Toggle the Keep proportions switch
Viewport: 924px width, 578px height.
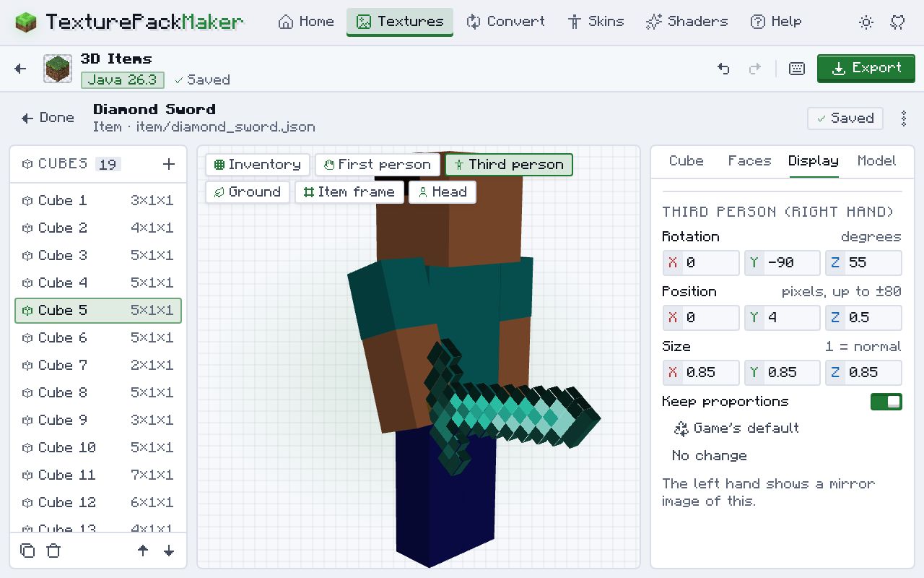[x=886, y=402]
